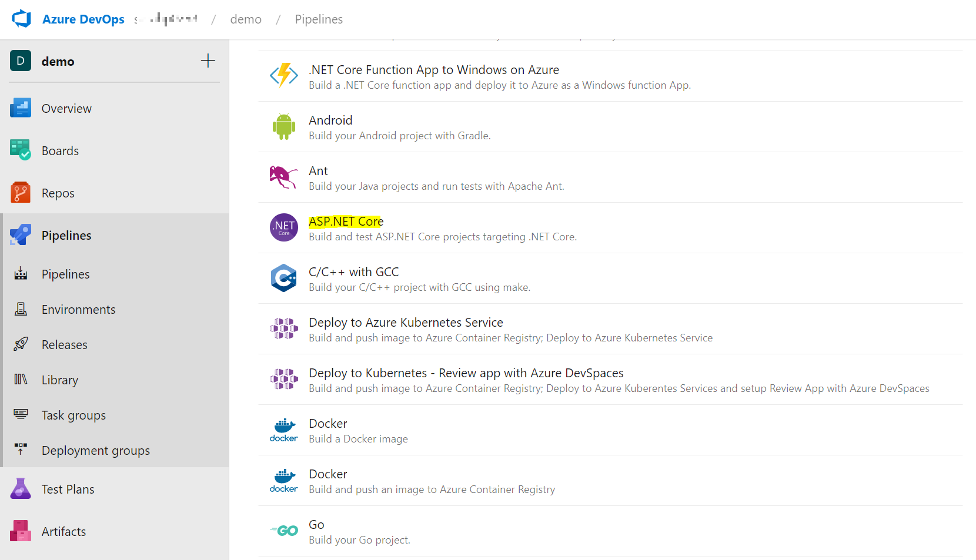This screenshot has height=560, width=976.
Task: Open the Azure DevOps home link
Action: tap(83, 19)
